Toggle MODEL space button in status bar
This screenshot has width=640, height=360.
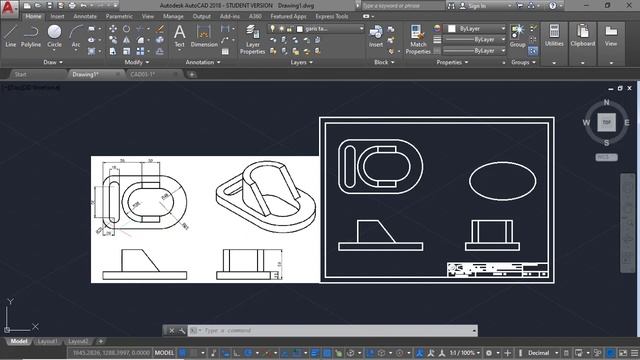click(x=164, y=353)
